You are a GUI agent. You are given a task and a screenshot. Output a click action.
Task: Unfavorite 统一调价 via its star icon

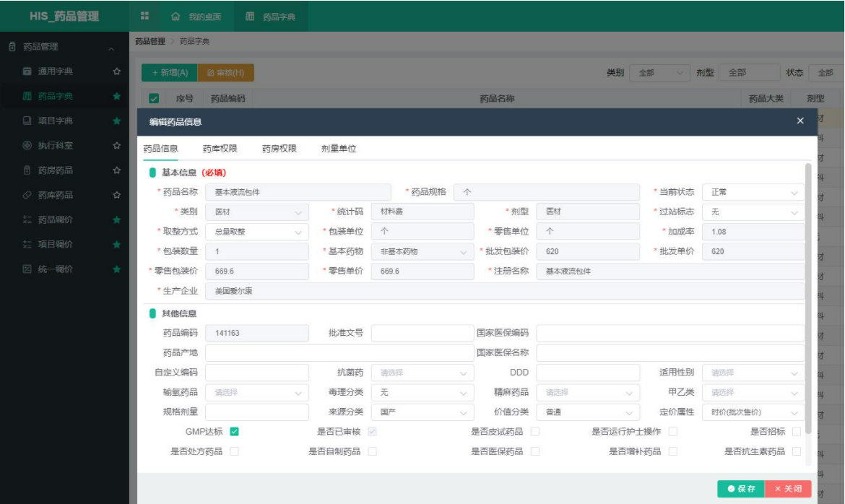116,269
